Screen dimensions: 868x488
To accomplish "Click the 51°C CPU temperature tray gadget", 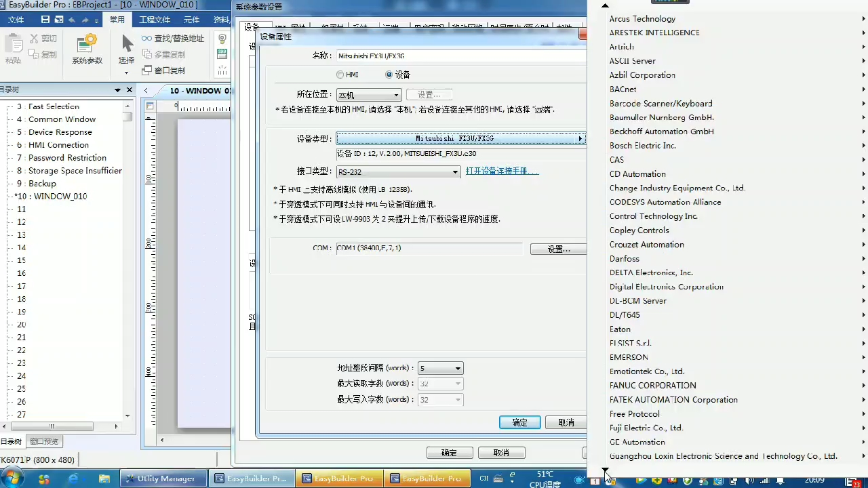I will click(545, 479).
